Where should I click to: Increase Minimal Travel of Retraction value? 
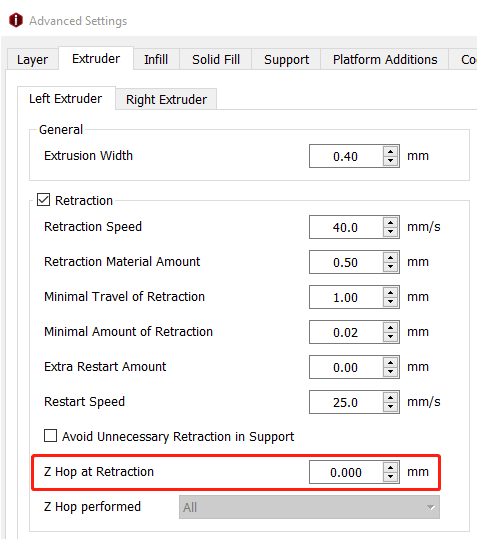[391, 292]
